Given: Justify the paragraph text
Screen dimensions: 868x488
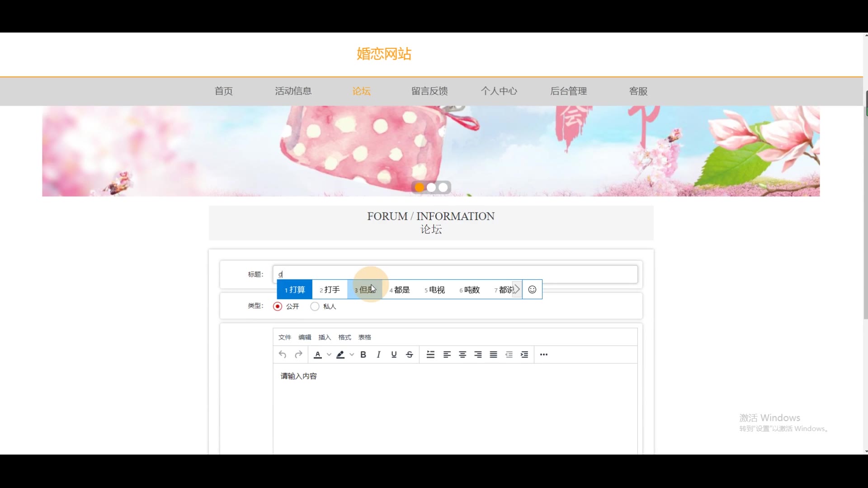Looking at the screenshot, I should click(493, 355).
